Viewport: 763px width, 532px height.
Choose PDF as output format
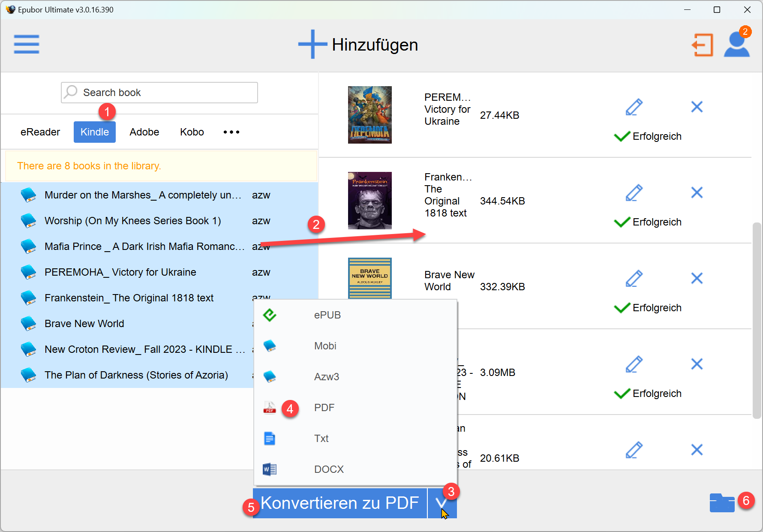click(x=356, y=408)
